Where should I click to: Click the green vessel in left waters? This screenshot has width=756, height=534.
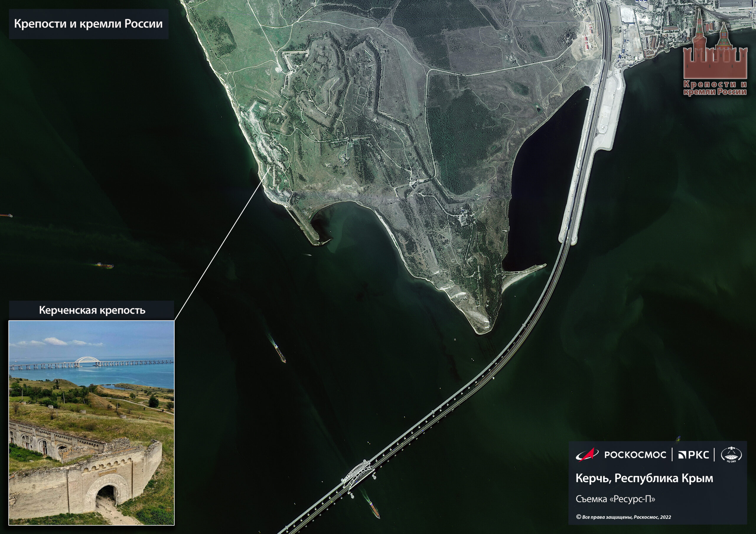[105, 265]
